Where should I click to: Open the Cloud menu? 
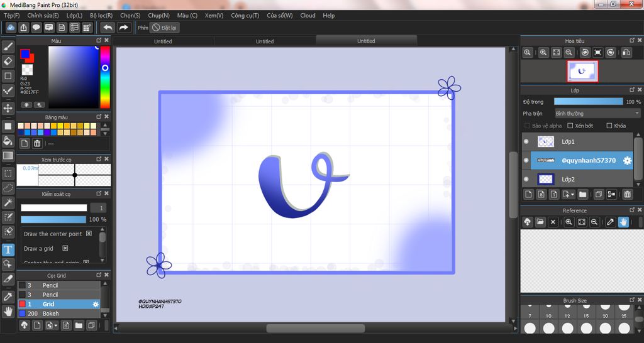(x=308, y=15)
